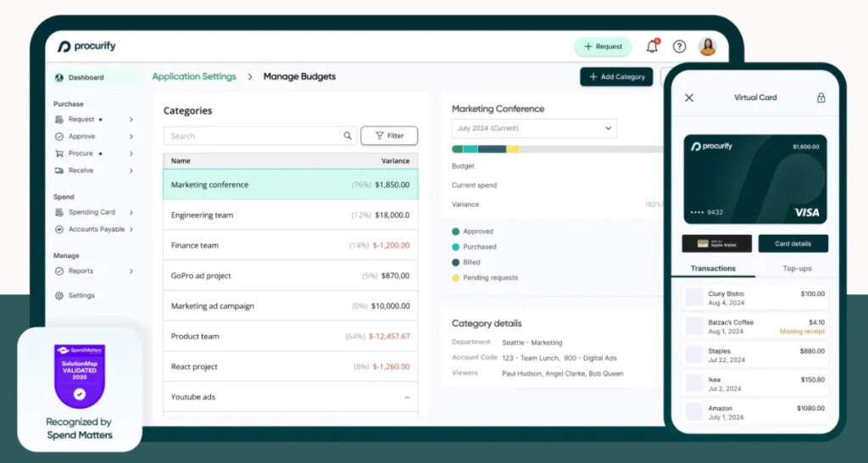Image resolution: width=868 pixels, height=463 pixels.
Task: Click the budget spend progress bar
Action: 555,149
